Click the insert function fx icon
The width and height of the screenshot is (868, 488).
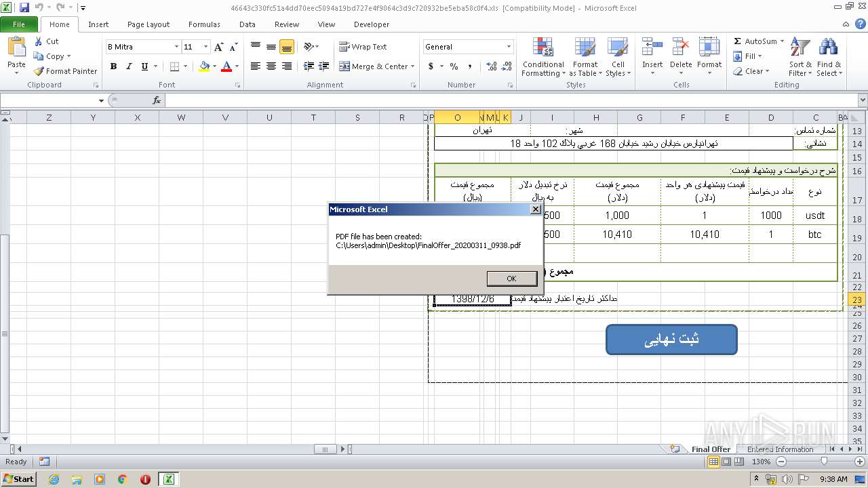157,100
